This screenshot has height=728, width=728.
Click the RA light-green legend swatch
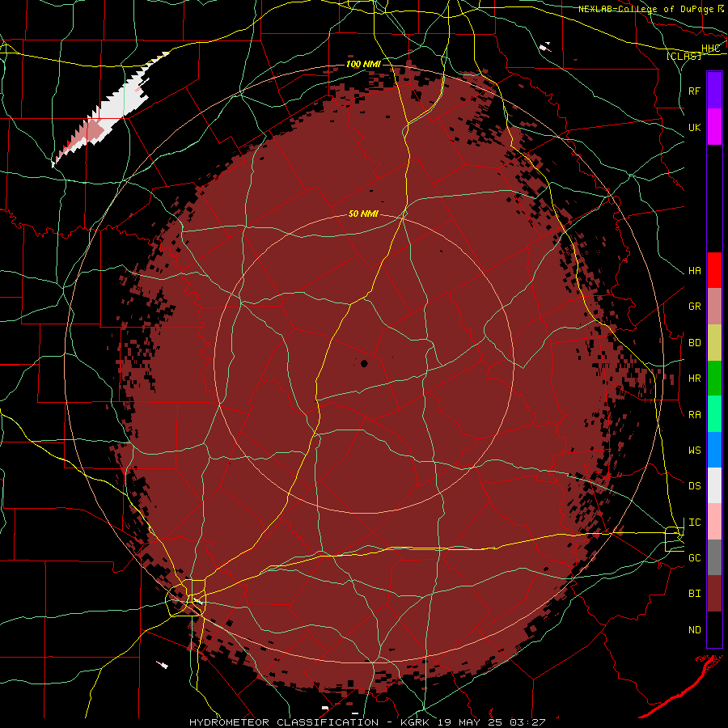coord(714,414)
